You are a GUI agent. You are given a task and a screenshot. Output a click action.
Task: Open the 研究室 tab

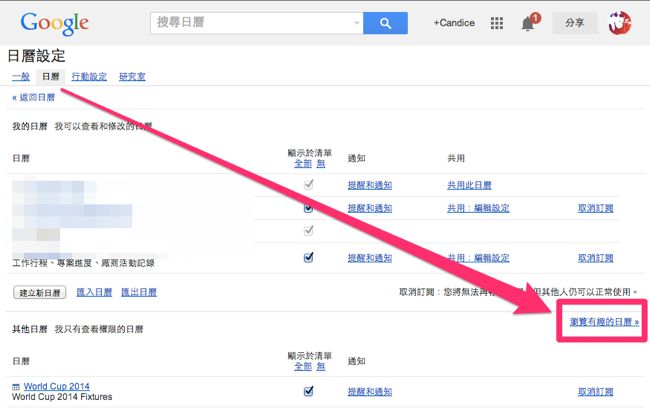[x=132, y=76]
